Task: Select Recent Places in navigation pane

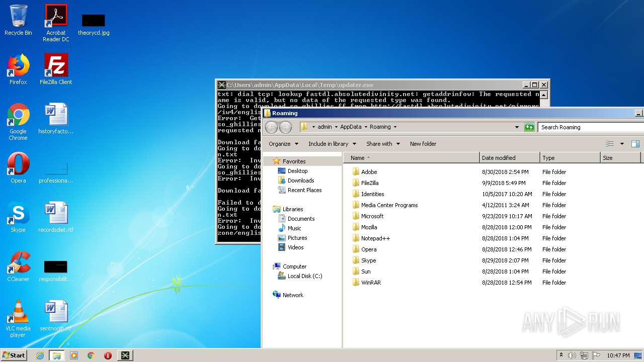Action: point(304,190)
